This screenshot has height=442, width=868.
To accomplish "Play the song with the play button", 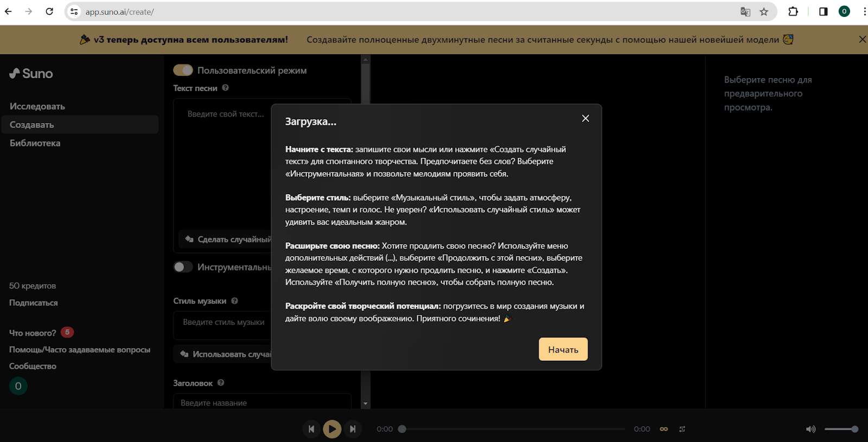I will [332, 429].
